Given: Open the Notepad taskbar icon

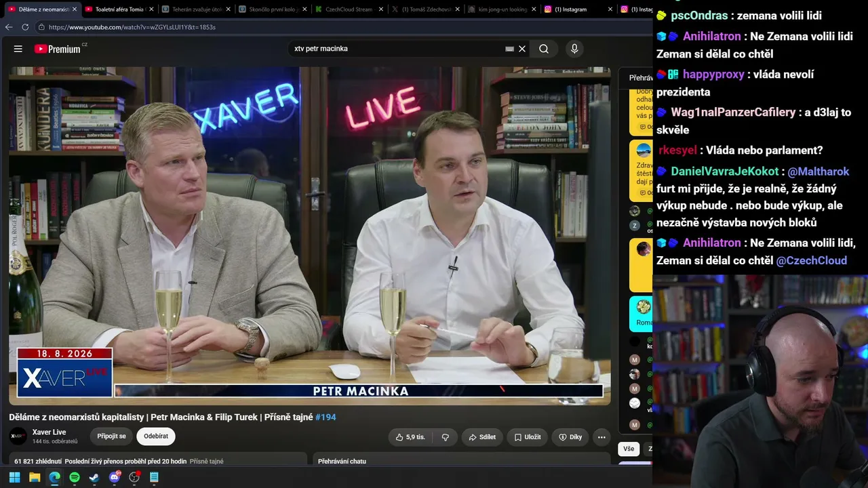Looking at the screenshot, I should pyautogui.click(x=154, y=477).
